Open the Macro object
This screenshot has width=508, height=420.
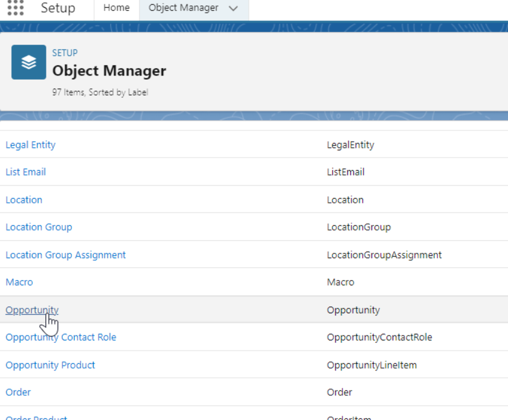tap(19, 282)
